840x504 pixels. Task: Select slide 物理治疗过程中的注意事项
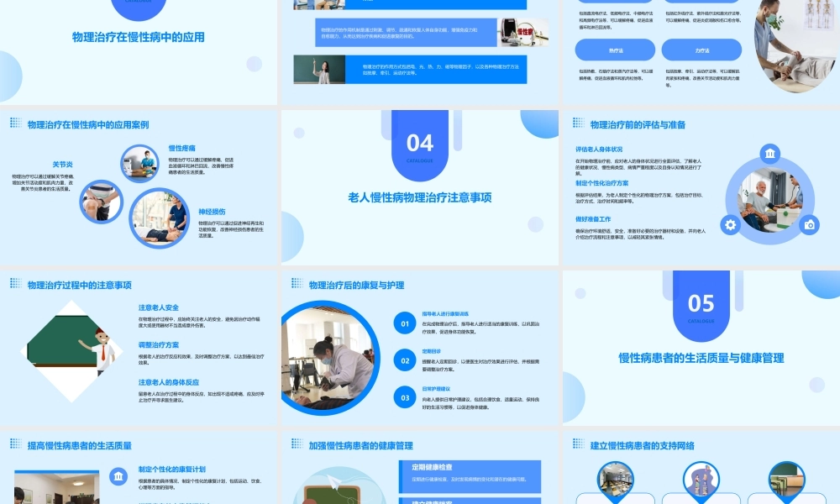[x=139, y=348]
